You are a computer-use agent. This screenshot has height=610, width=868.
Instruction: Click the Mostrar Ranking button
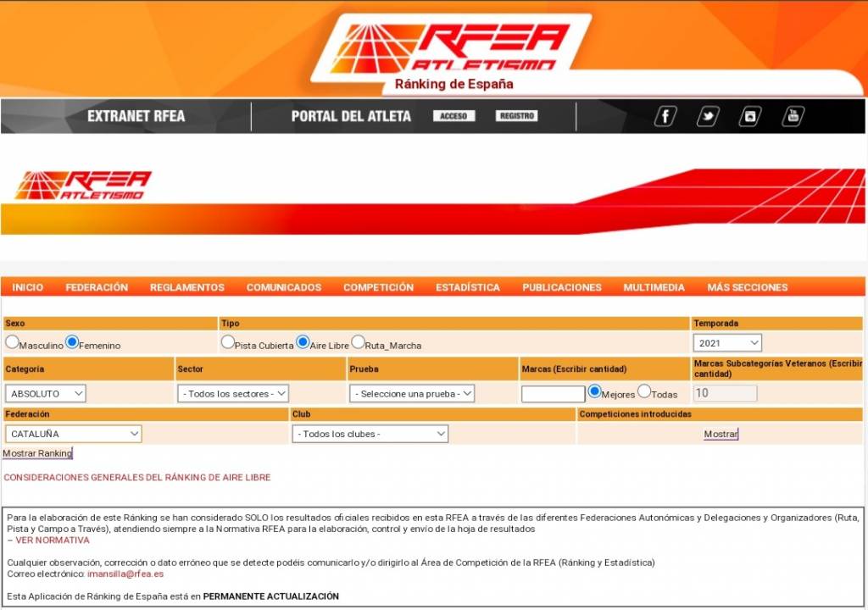coord(37,453)
